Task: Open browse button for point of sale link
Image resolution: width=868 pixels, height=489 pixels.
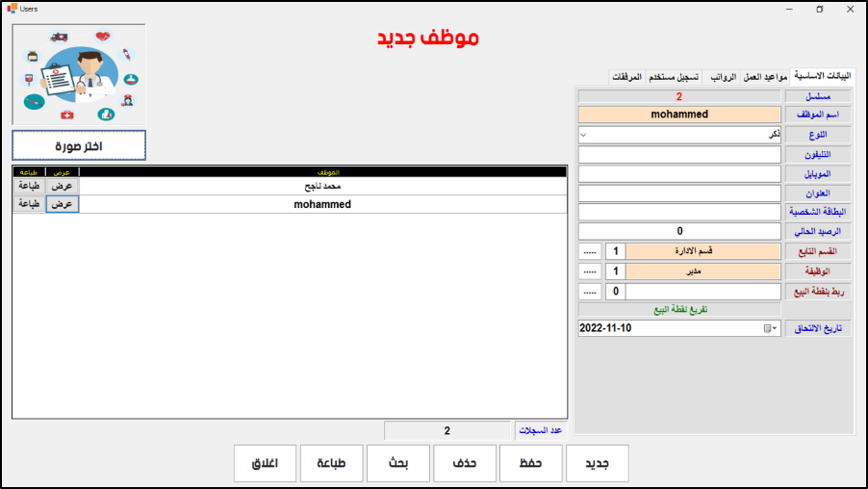Action: tap(589, 291)
